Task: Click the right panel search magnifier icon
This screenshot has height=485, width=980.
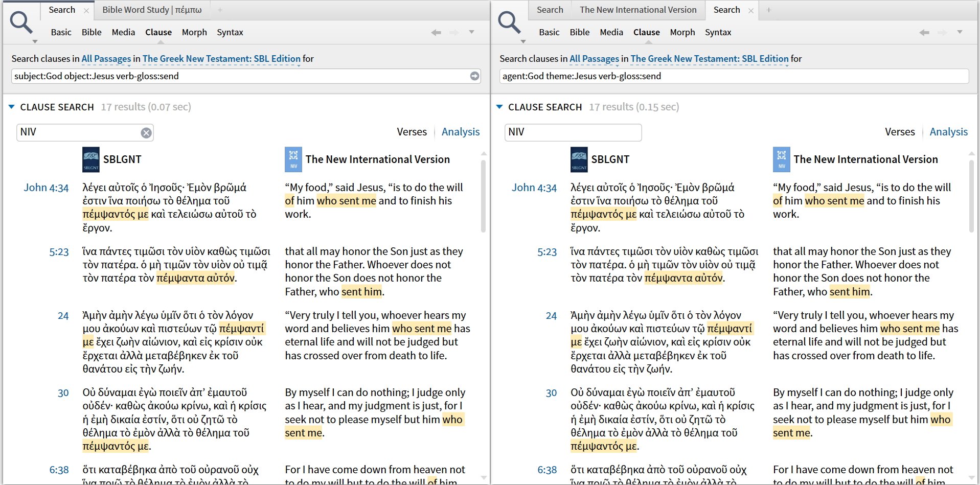Action: coord(509,22)
